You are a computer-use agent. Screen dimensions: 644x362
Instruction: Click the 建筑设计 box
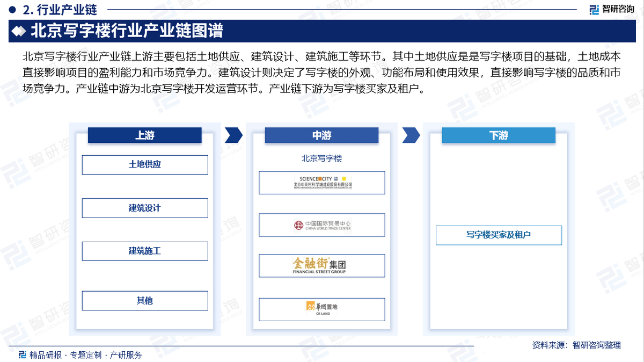pos(144,208)
